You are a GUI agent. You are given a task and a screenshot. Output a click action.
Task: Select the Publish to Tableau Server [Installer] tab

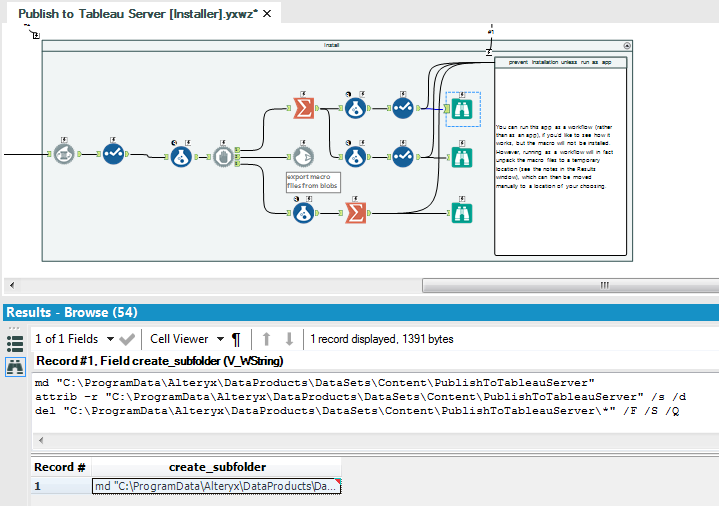(138, 14)
